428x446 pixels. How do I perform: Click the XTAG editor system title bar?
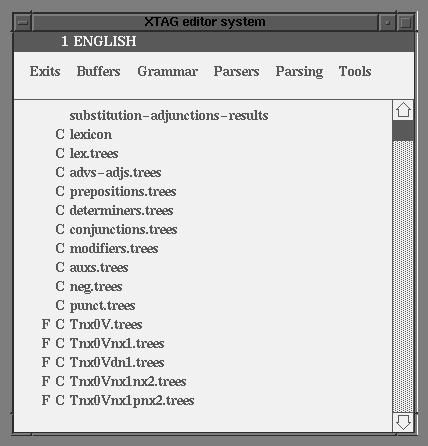tap(205, 22)
